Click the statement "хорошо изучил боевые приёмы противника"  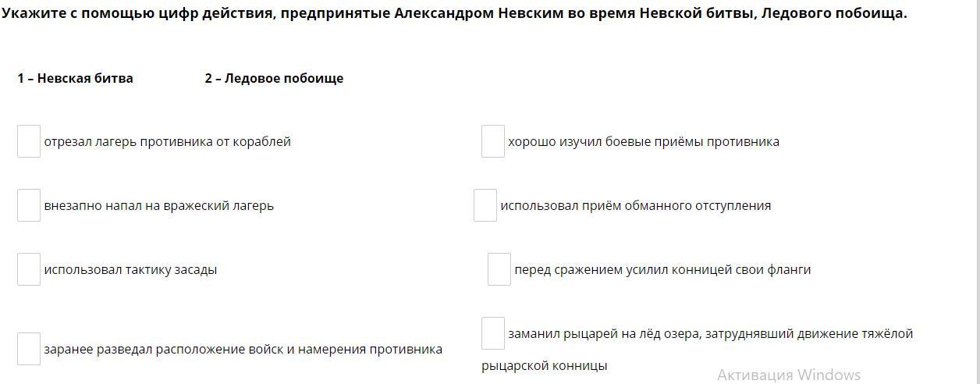click(643, 141)
